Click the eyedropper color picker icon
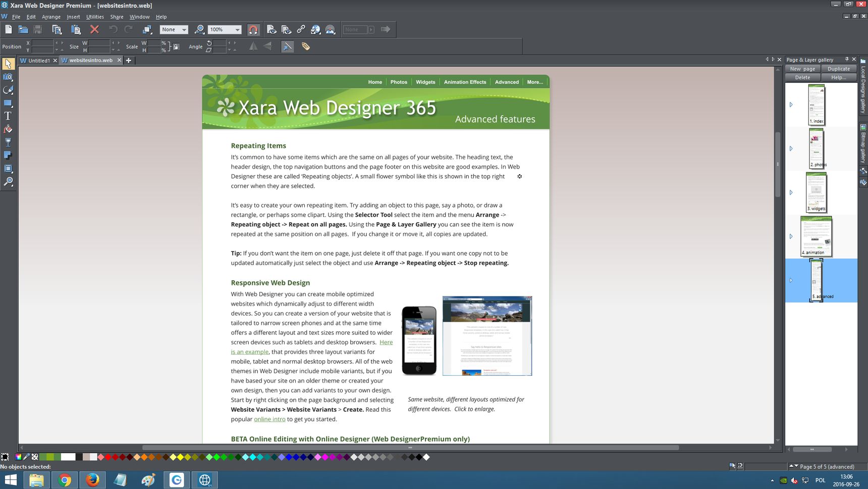 point(26,457)
